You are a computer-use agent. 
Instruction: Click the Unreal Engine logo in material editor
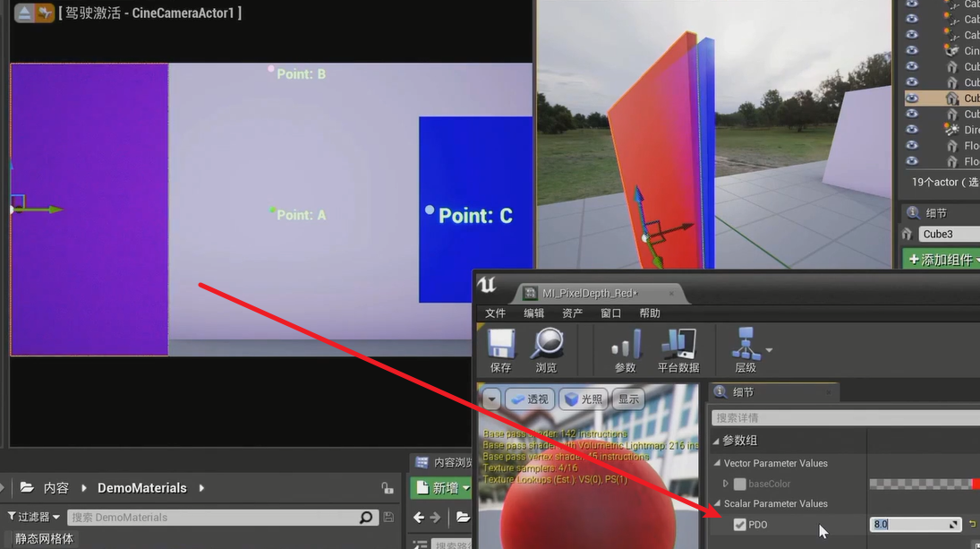[x=487, y=285]
